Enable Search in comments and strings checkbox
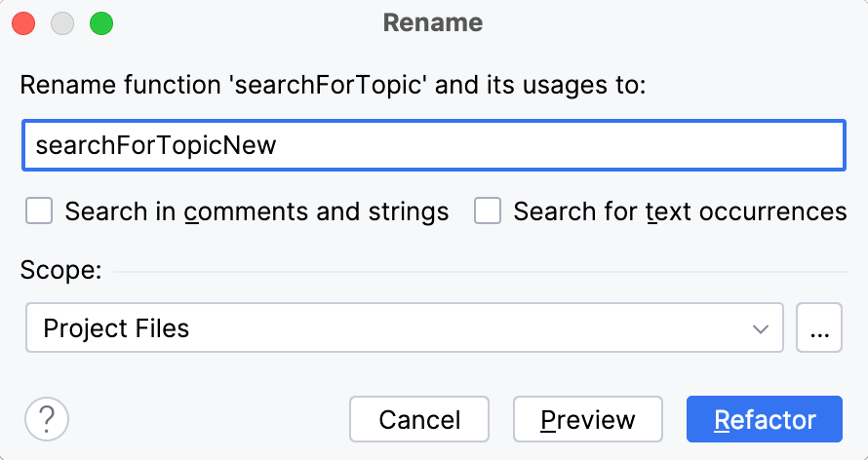Image resolution: width=868 pixels, height=460 pixels. click(x=39, y=211)
